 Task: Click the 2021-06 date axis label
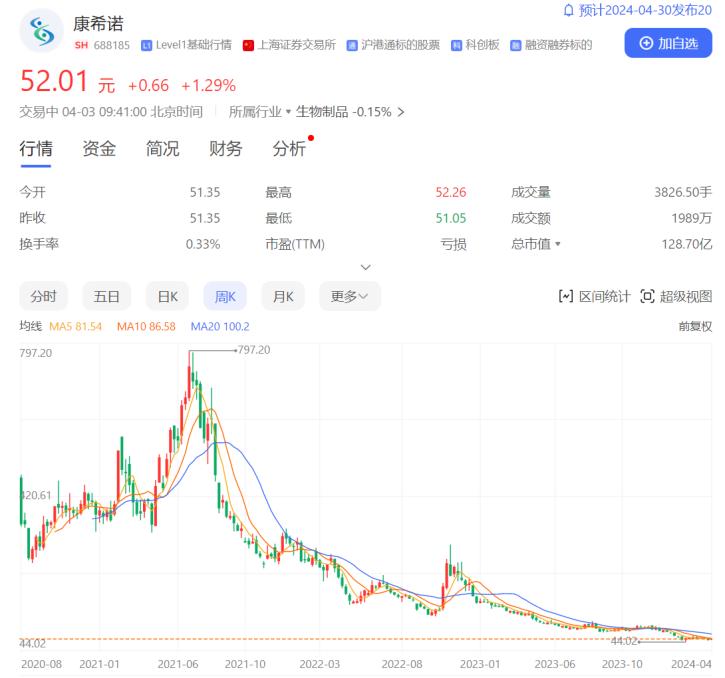tap(178, 664)
